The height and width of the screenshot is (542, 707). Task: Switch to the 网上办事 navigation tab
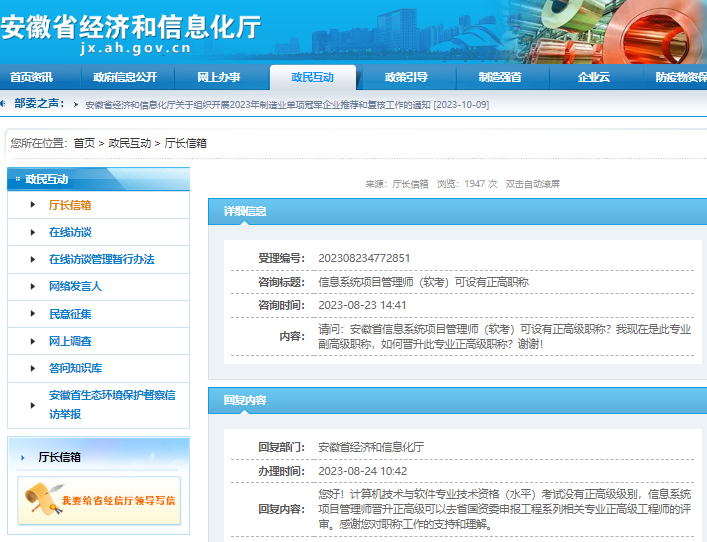[x=218, y=77]
